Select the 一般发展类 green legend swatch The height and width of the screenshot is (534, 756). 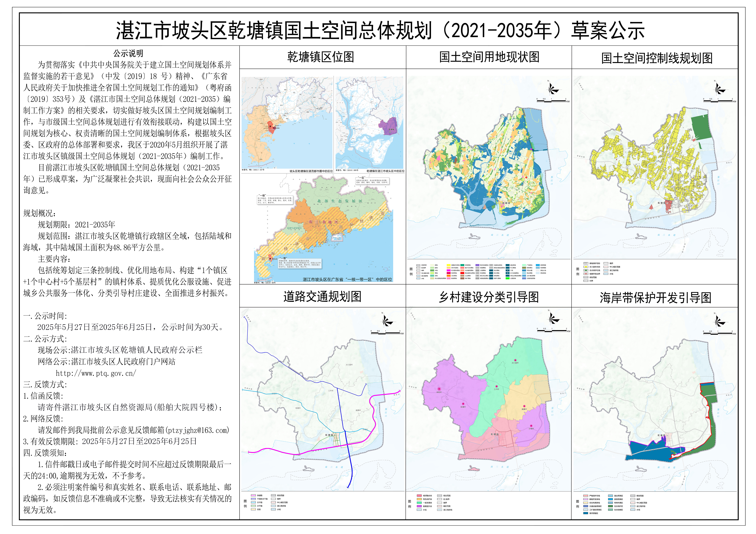(419, 503)
